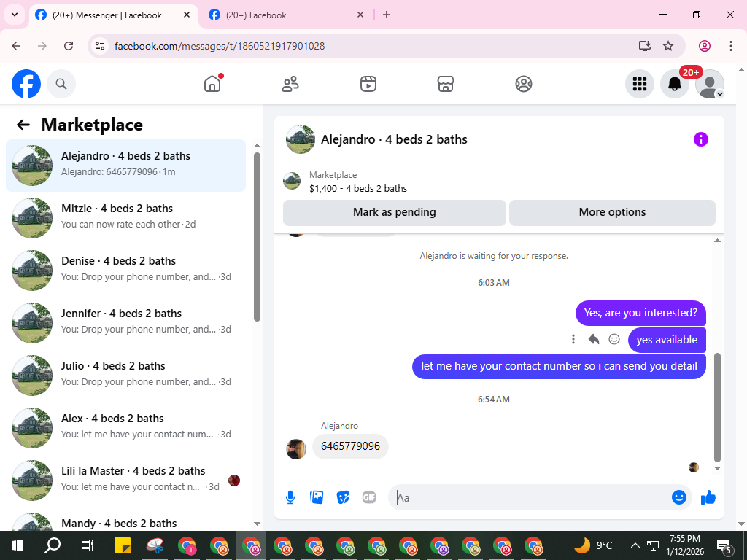The height and width of the screenshot is (560, 747).
Task: Open Windows taskbar search
Action: (x=53, y=545)
